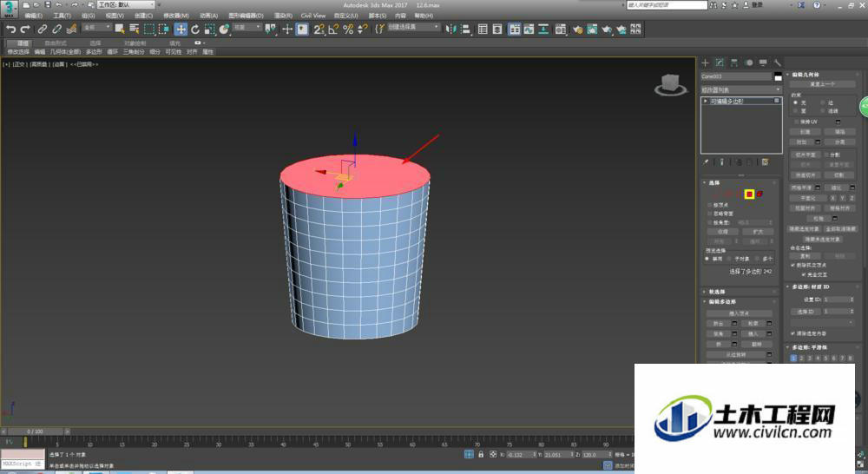Open the 修改器列表 (Modifier List) dropdown
This screenshot has height=474, width=868.
pyautogui.click(x=741, y=89)
